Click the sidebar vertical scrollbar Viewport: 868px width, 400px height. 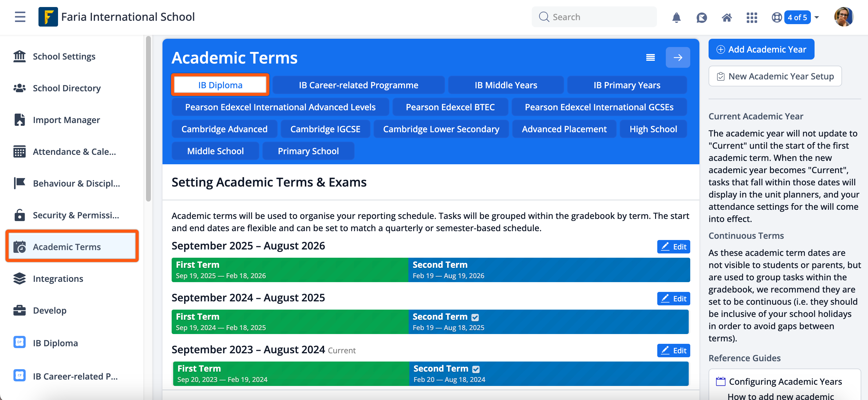[x=148, y=119]
